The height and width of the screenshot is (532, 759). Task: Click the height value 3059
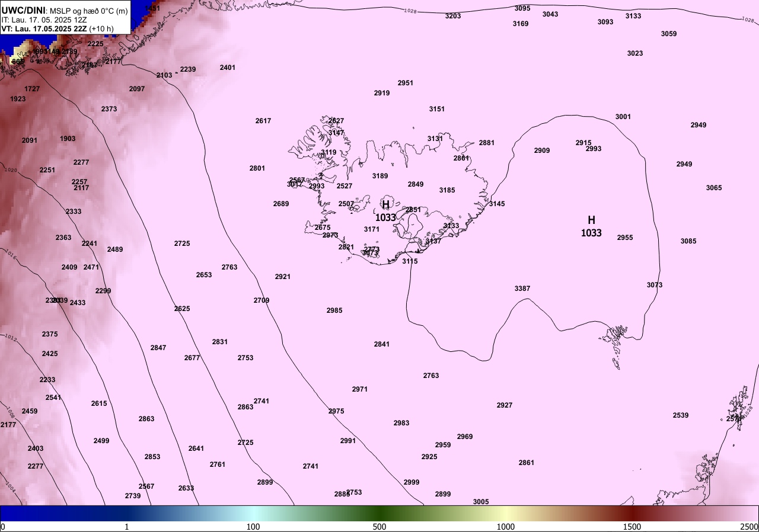(669, 34)
